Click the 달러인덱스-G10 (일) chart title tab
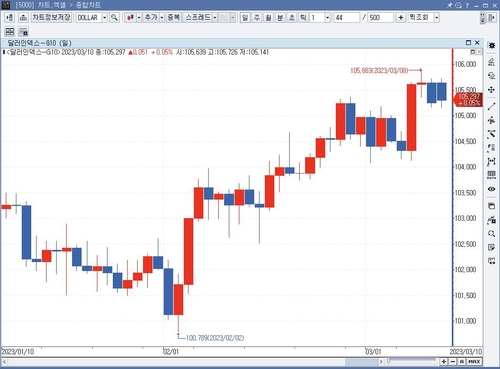 coord(39,43)
